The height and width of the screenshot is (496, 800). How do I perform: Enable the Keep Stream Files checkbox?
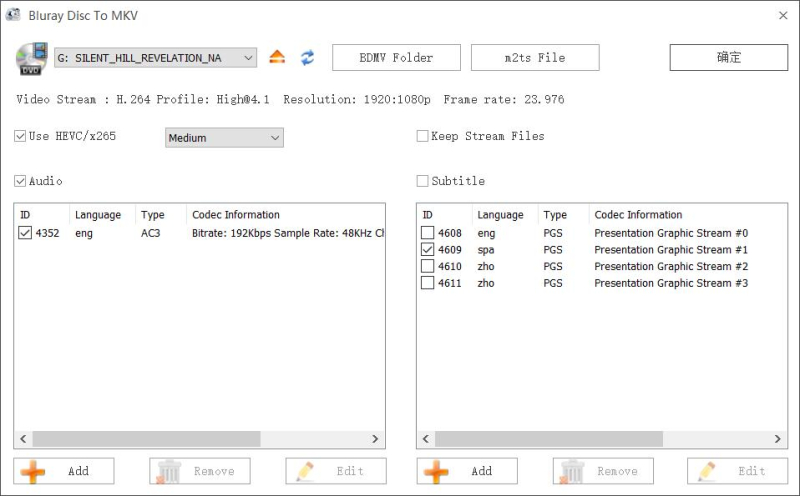423,136
